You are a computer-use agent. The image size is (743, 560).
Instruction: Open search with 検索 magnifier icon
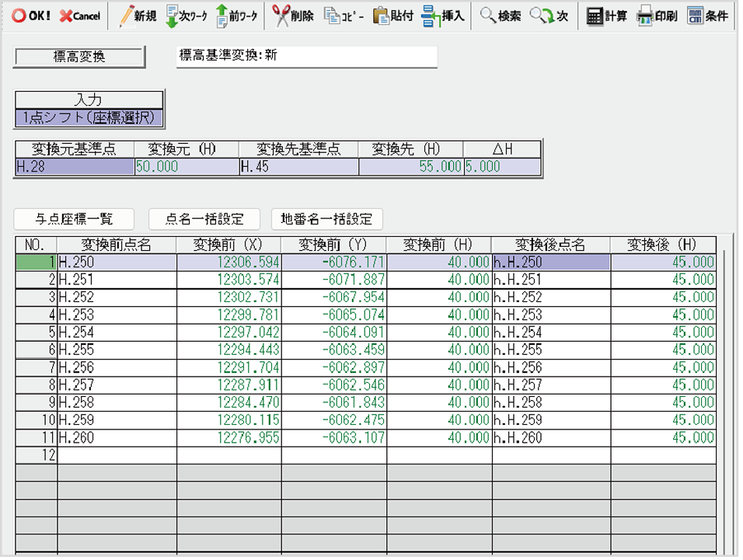pos(501,16)
